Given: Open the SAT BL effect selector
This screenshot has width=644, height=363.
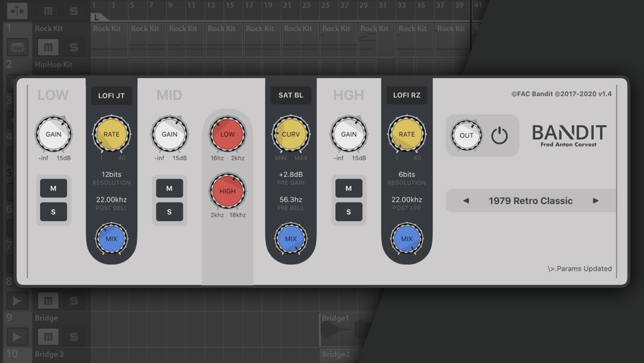Looking at the screenshot, I should (x=291, y=95).
